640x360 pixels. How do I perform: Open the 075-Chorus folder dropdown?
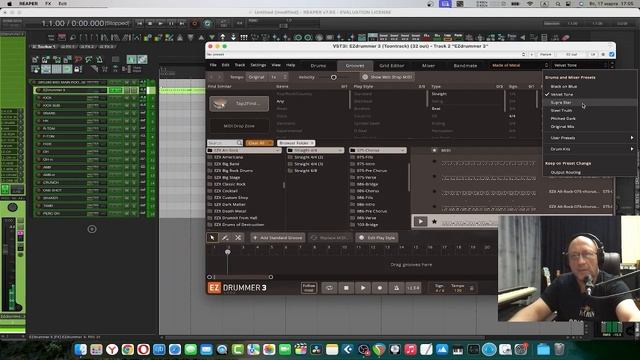378,150
